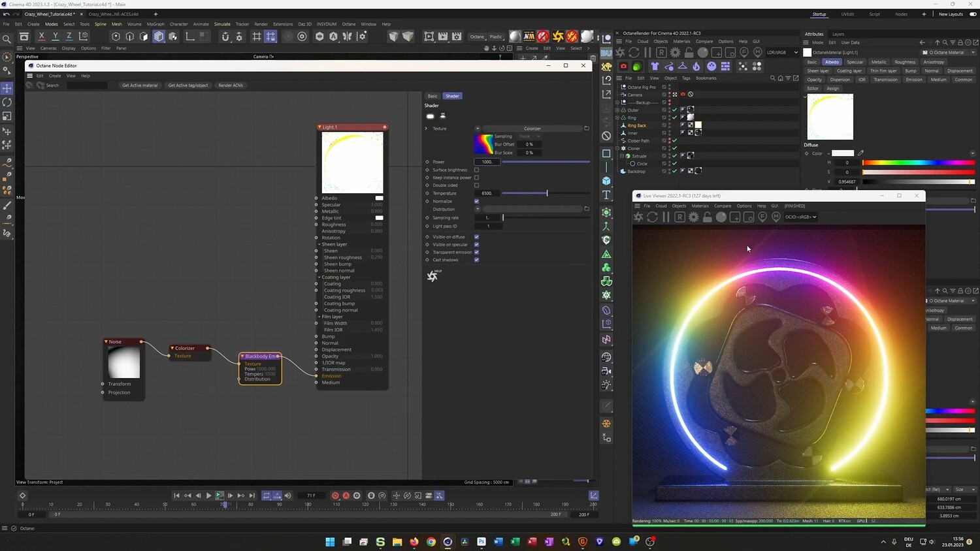Toggle the lock icon in Live Viewer toolbar
980x551 pixels.
coord(707,217)
